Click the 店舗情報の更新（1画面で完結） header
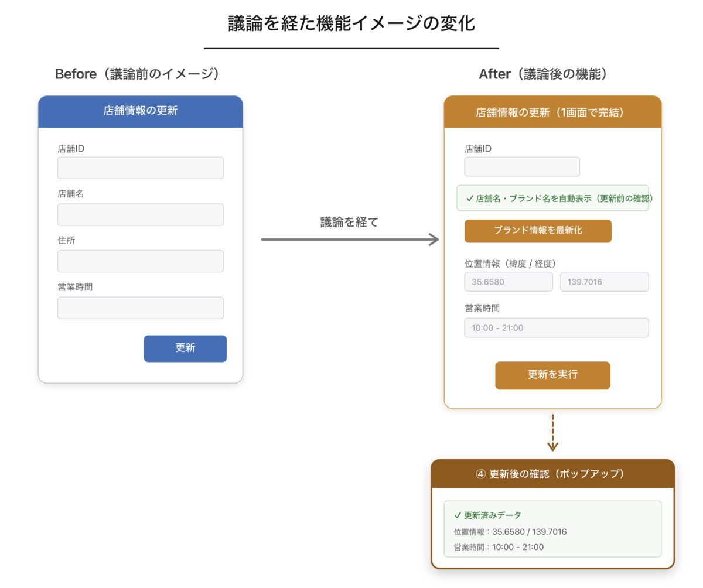Image resolution: width=703 pixels, height=588 pixels. point(552,112)
